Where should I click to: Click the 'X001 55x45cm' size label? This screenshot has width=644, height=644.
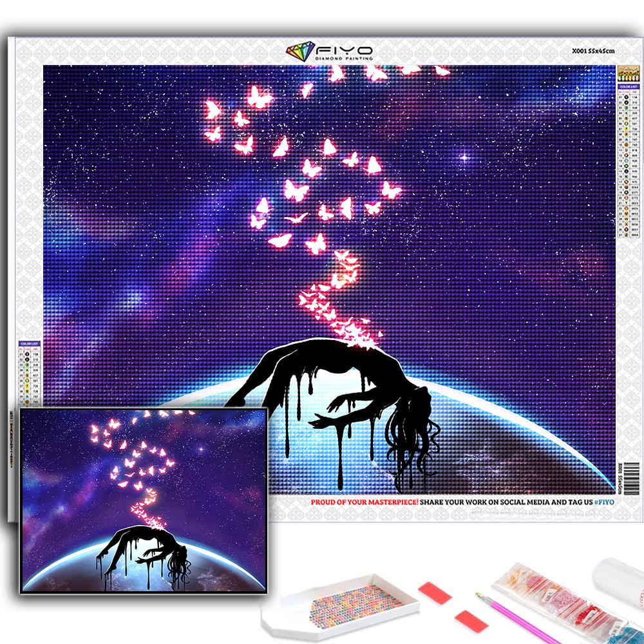point(593,51)
